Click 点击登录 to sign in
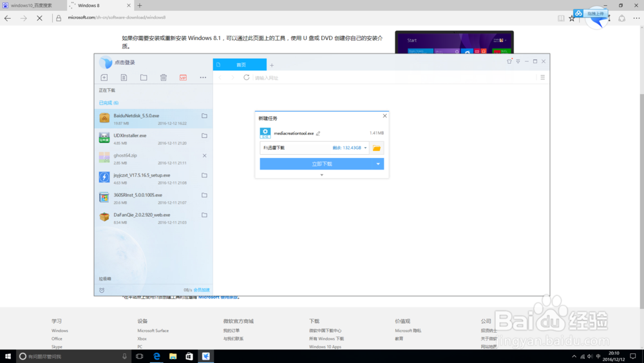 (124, 63)
